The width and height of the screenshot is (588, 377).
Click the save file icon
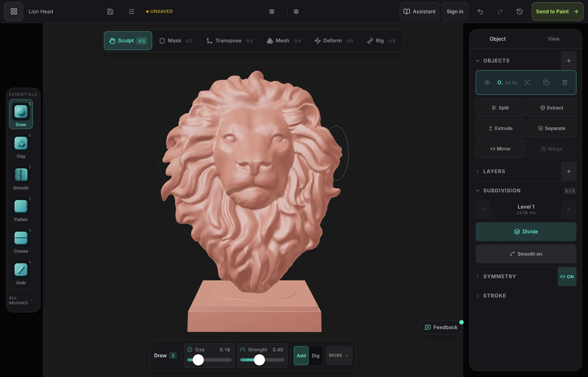click(110, 11)
